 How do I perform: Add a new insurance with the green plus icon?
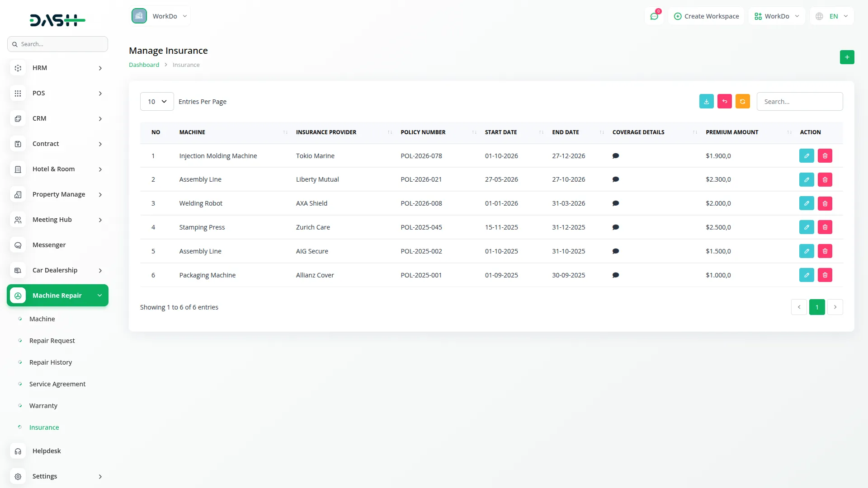click(x=847, y=57)
